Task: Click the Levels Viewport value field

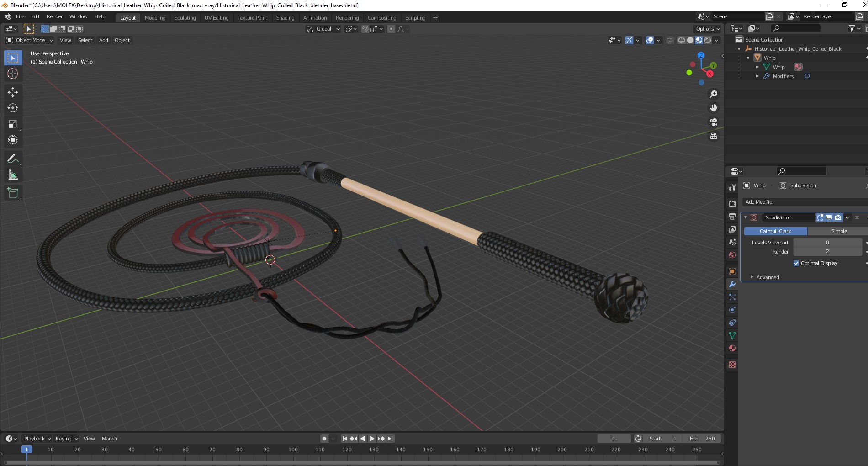Action: click(x=827, y=243)
